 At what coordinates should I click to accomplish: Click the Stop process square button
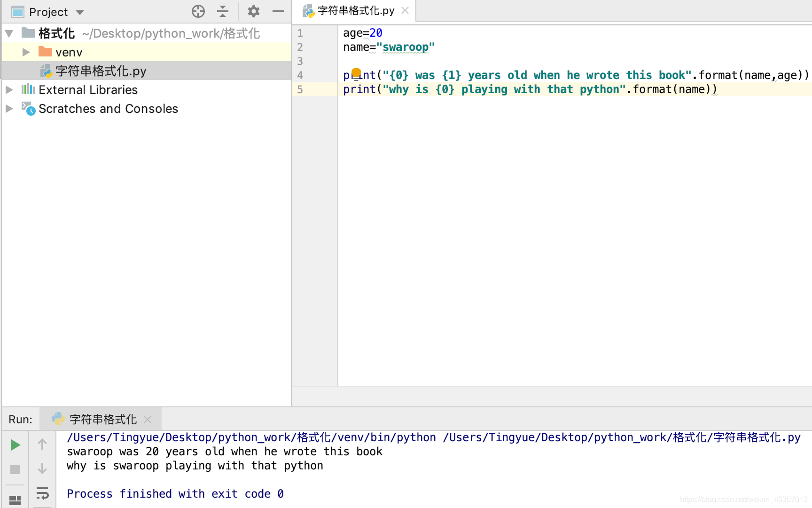[15, 469]
